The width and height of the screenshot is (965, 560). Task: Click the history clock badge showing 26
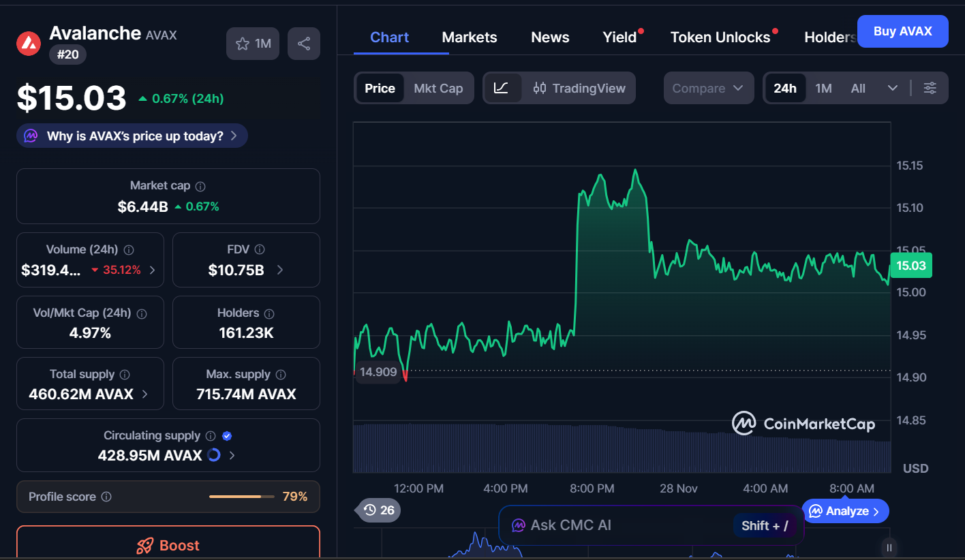click(379, 510)
